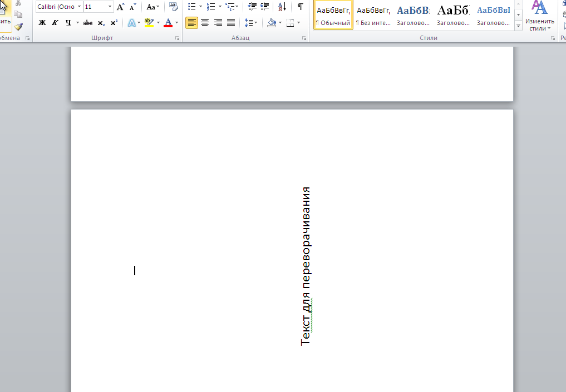Screen dimensions: 566x392
Task: Toggle show paragraph marks (¶)
Action: pos(301,7)
